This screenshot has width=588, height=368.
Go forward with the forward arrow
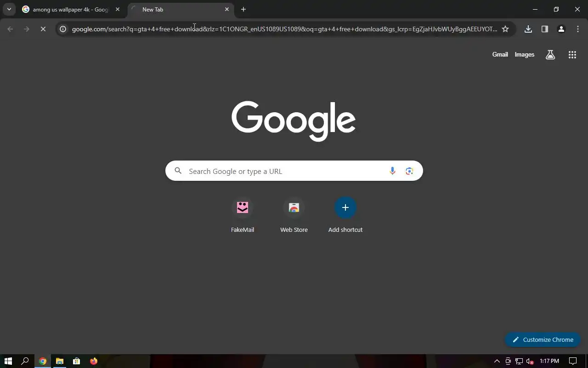coord(27,29)
